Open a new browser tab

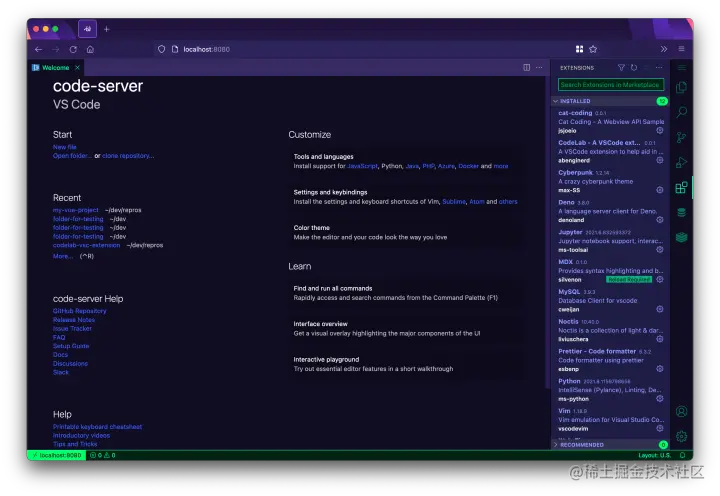click(x=107, y=29)
